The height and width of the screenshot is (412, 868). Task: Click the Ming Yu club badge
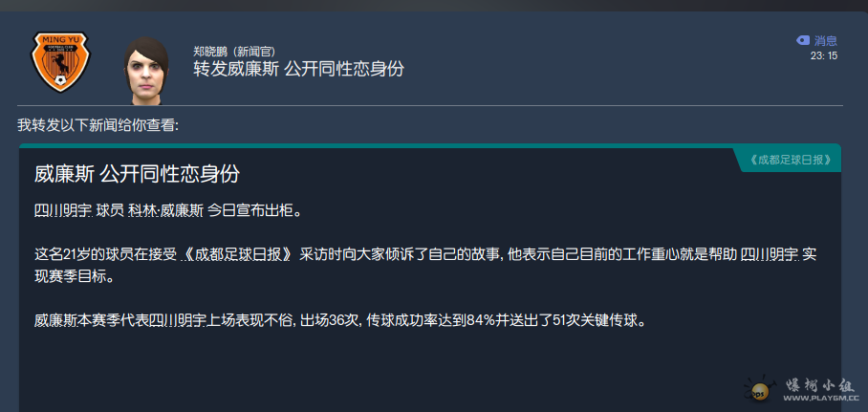coord(59,61)
